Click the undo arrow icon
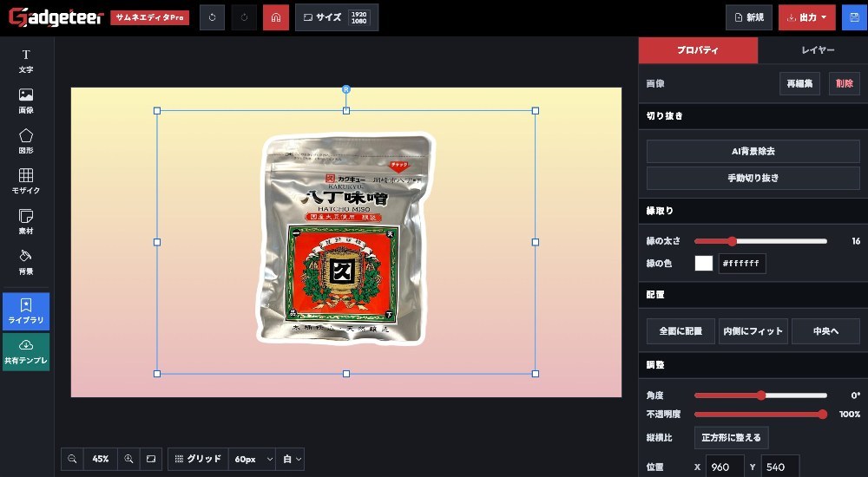 212,17
